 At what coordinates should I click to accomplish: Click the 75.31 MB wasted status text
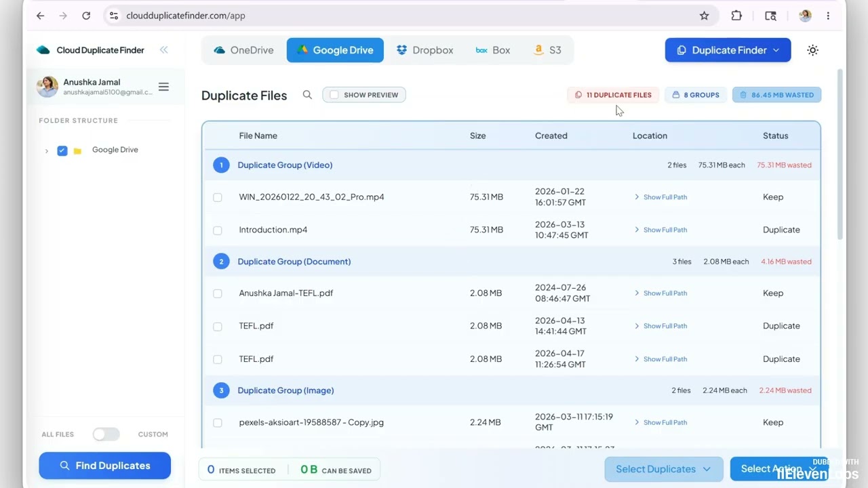click(x=784, y=165)
